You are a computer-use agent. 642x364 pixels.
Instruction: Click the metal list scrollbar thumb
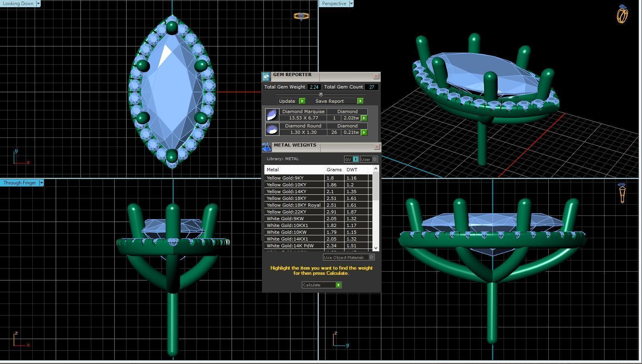pyautogui.click(x=376, y=186)
